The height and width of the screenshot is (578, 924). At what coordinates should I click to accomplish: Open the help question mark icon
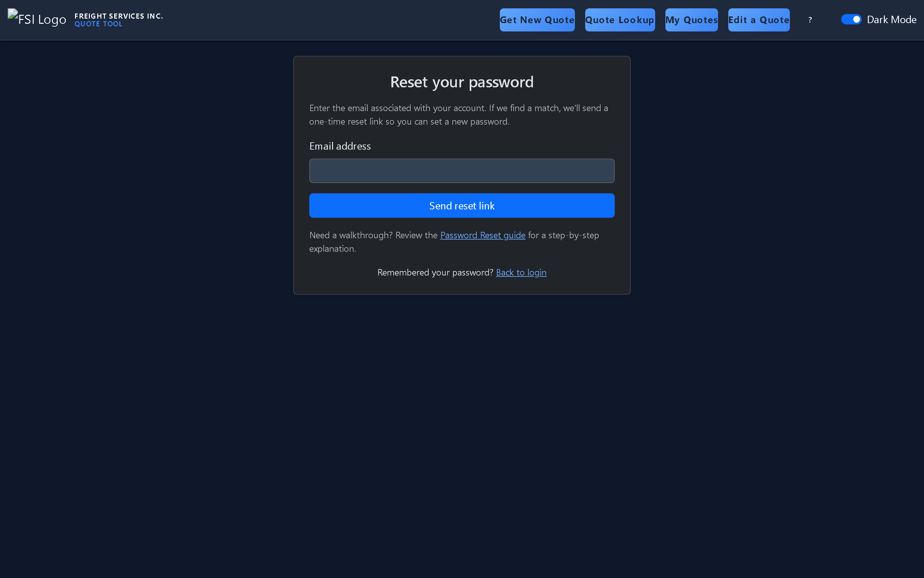coord(810,20)
